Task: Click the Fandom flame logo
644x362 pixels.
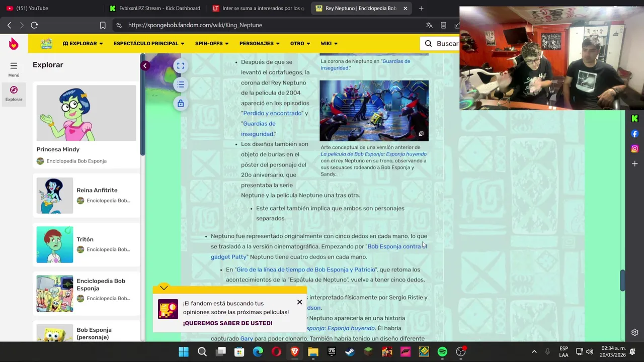Action: tap(14, 44)
